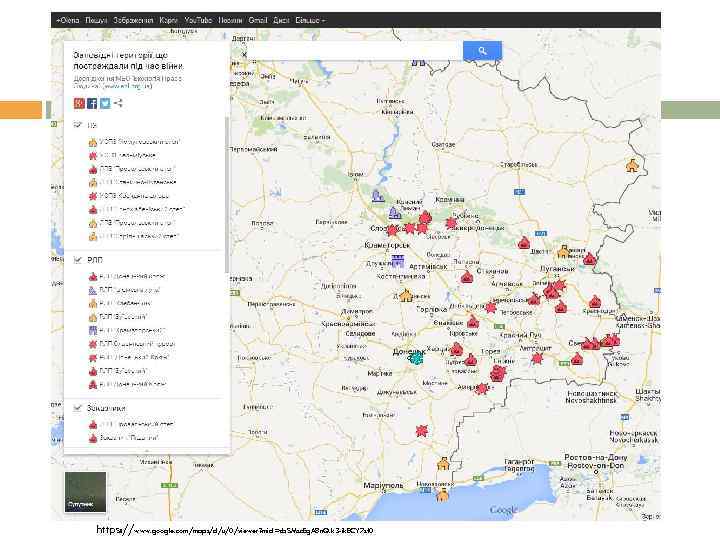
Task: Select the last red item under Заказники
Action: tap(123, 438)
